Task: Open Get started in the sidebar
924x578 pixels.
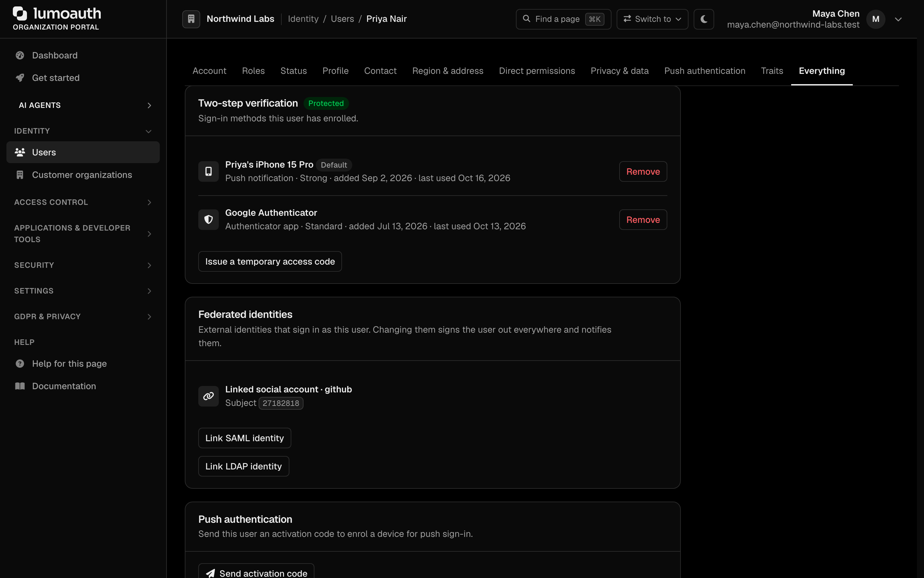Action: [x=83, y=78]
